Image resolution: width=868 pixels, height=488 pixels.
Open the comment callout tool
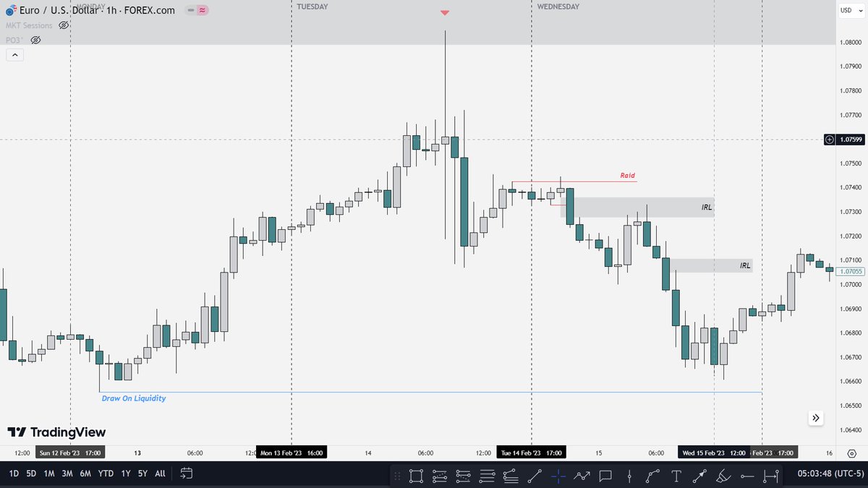pos(605,476)
